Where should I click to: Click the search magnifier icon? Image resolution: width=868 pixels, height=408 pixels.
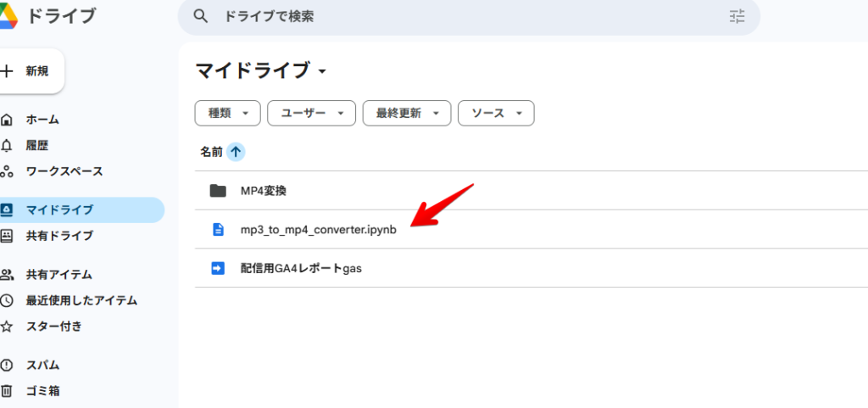(x=200, y=16)
